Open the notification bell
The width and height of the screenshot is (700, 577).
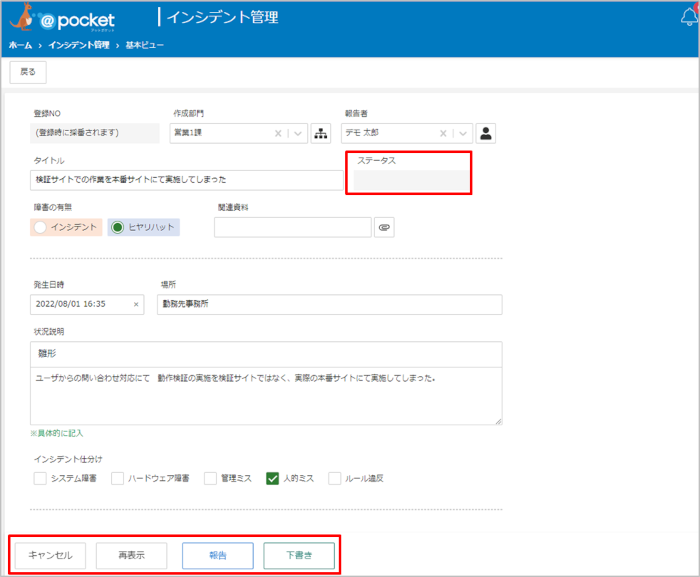click(x=689, y=17)
